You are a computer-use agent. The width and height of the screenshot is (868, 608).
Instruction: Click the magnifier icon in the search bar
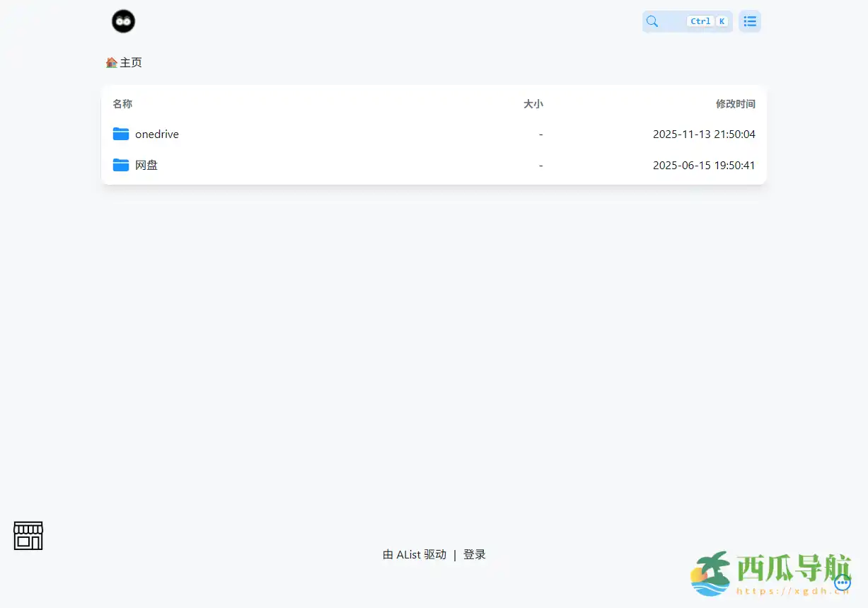pos(652,21)
